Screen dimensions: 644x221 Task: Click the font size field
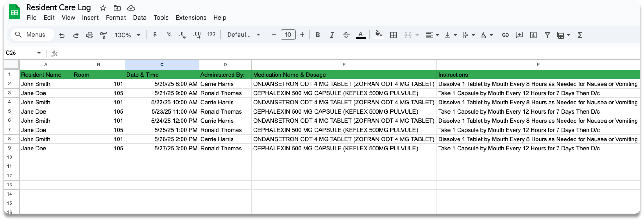(x=288, y=35)
